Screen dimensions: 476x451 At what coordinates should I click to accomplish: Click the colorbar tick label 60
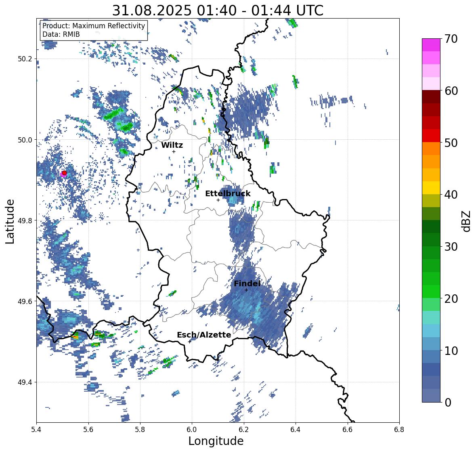451,91
